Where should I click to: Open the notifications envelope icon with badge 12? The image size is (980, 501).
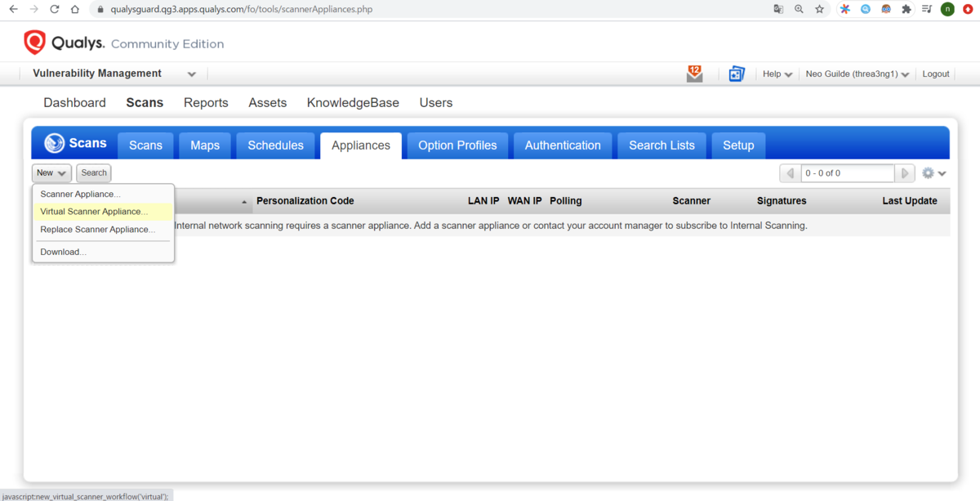694,74
